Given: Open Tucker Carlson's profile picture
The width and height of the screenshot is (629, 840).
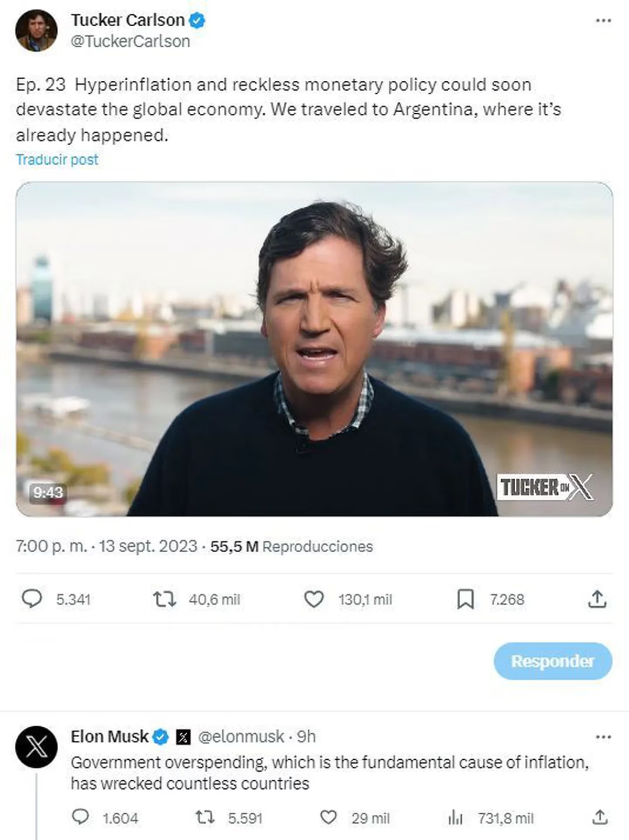Looking at the screenshot, I should pyautogui.click(x=36, y=30).
